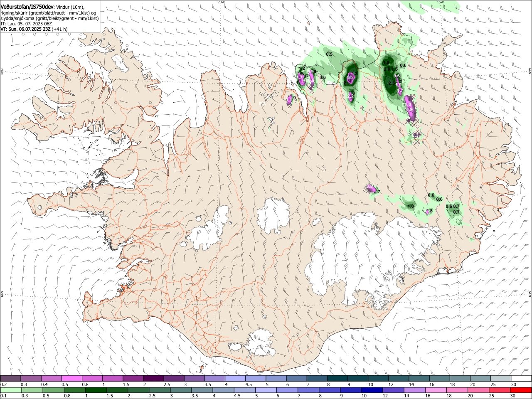Click the light periwinkle swatch labeled 4 in upper legend
This screenshot has width=532, height=399.
coord(235,378)
